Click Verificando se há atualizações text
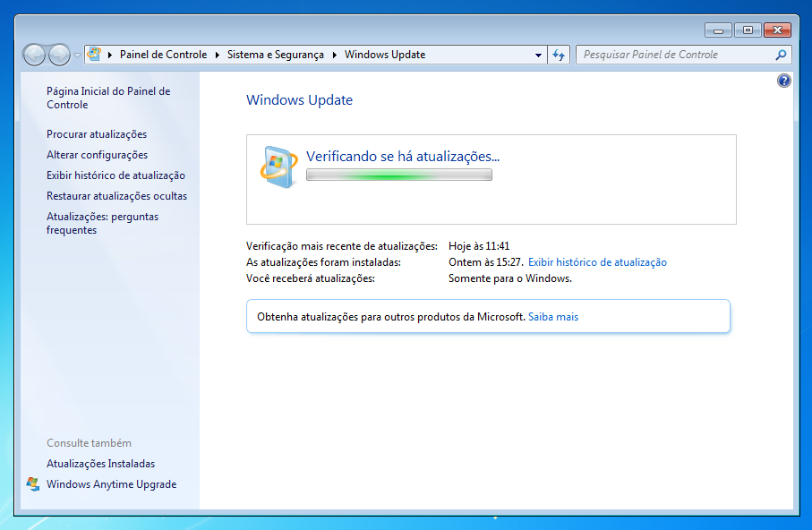Screen dimensions: 812x530 coord(402,157)
